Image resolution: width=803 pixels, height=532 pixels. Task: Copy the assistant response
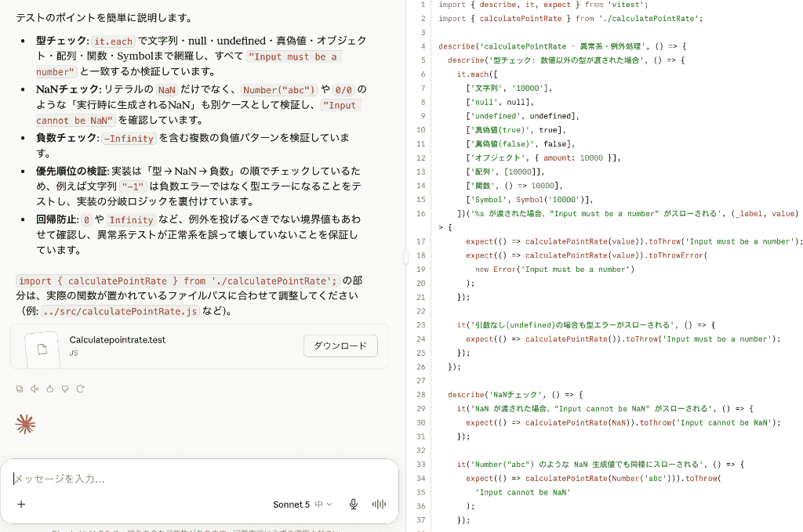point(20,389)
